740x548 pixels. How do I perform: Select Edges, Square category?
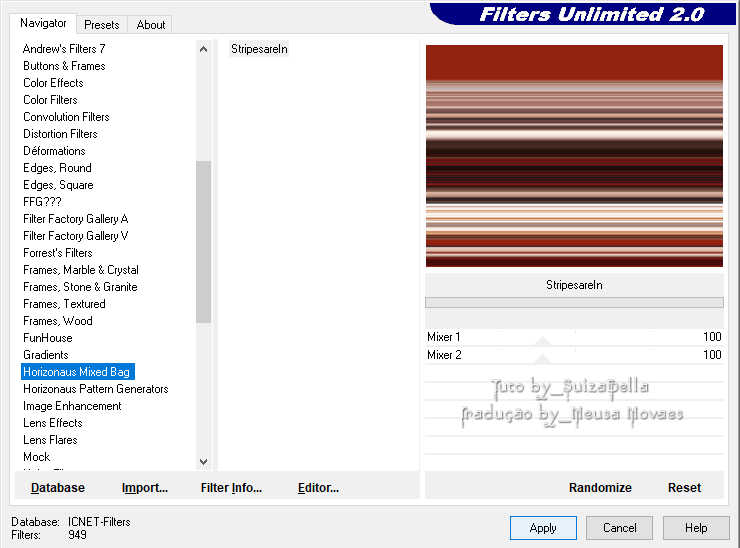(58, 185)
